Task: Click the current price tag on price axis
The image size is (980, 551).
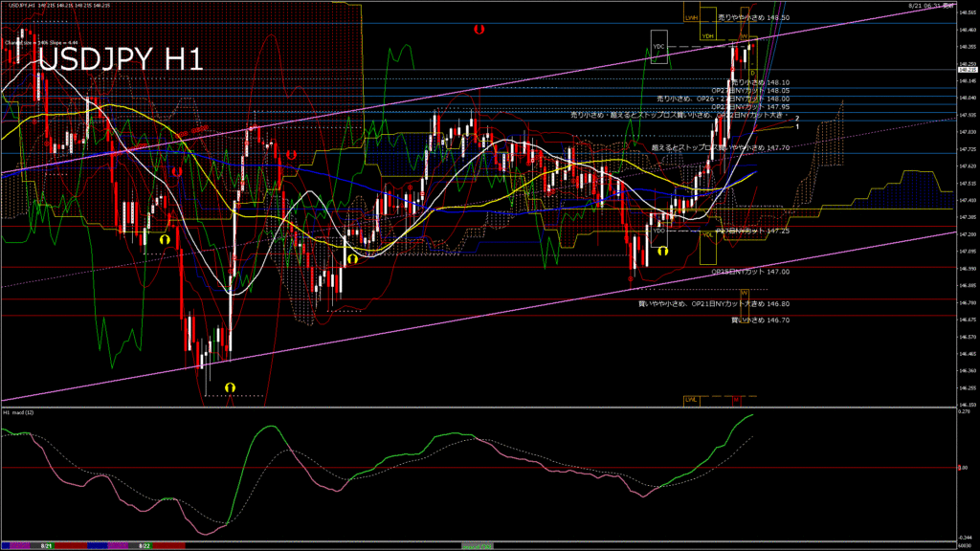Action: pos(967,70)
